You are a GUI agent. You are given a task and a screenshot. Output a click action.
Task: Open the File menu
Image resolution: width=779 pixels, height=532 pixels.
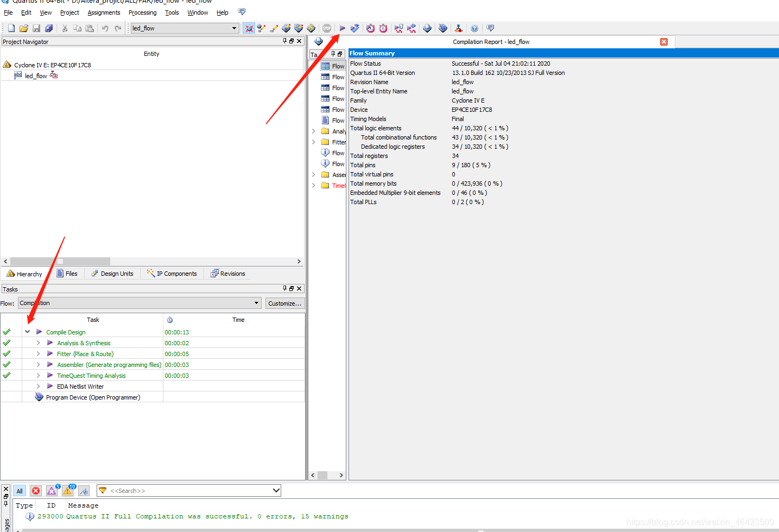[x=8, y=12]
